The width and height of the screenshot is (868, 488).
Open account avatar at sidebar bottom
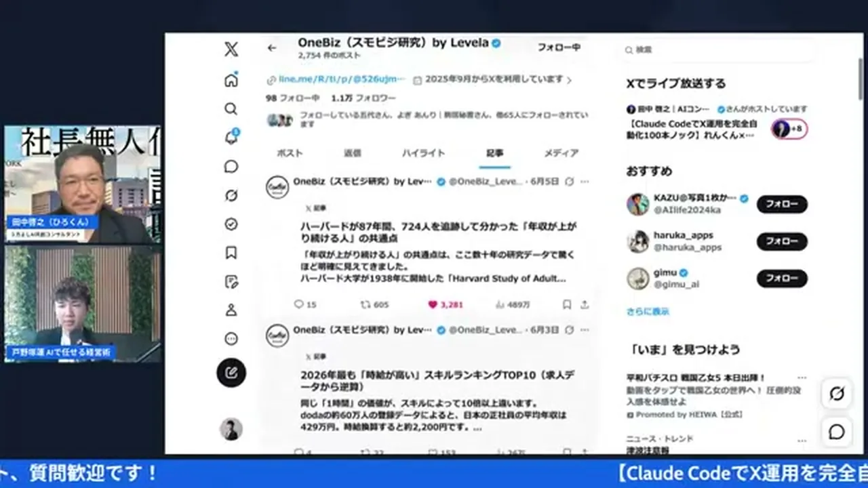tap(231, 429)
